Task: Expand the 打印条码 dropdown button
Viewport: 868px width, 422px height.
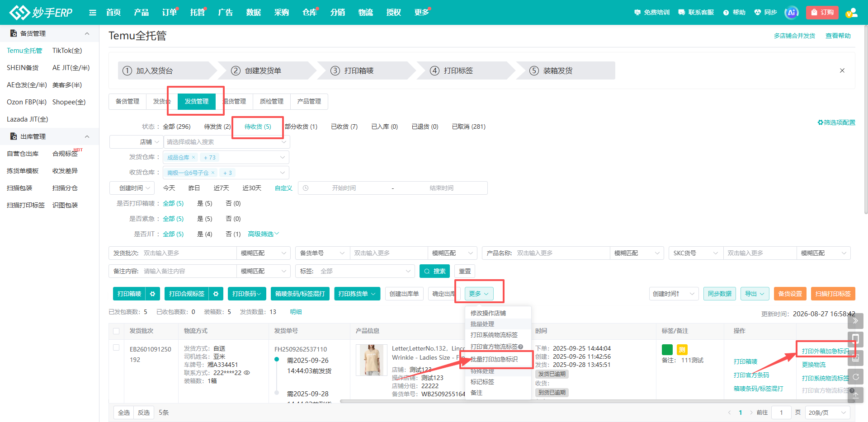Action: (x=247, y=294)
